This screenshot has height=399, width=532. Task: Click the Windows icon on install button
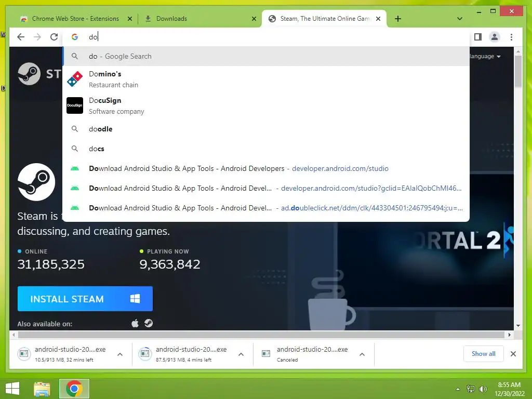[x=135, y=299]
